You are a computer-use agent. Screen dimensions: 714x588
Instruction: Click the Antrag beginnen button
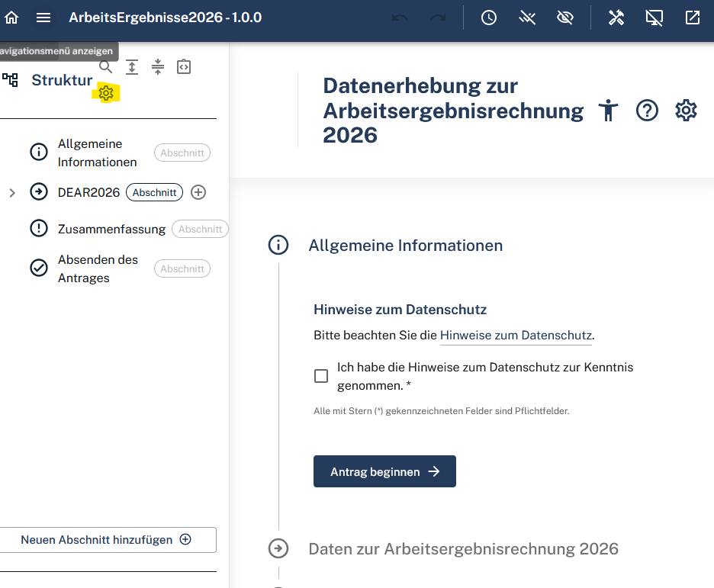[384, 471]
